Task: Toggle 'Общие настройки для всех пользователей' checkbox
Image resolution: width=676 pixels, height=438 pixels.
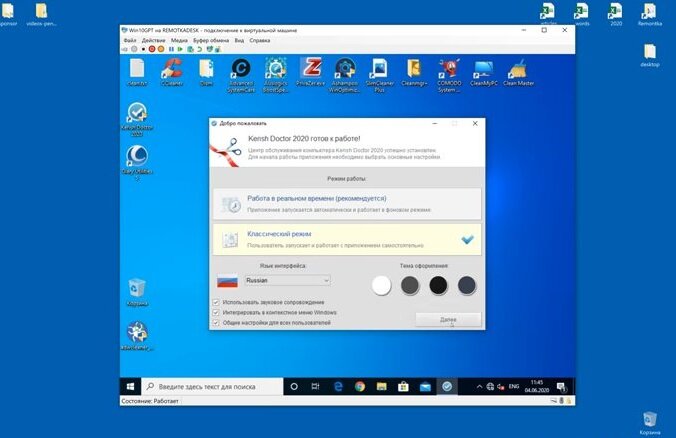Action: (216, 322)
